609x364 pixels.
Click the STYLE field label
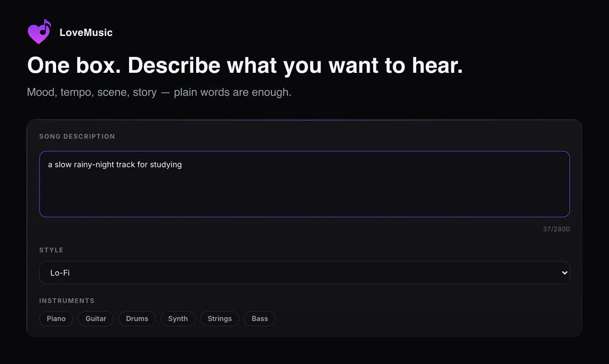(x=51, y=250)
